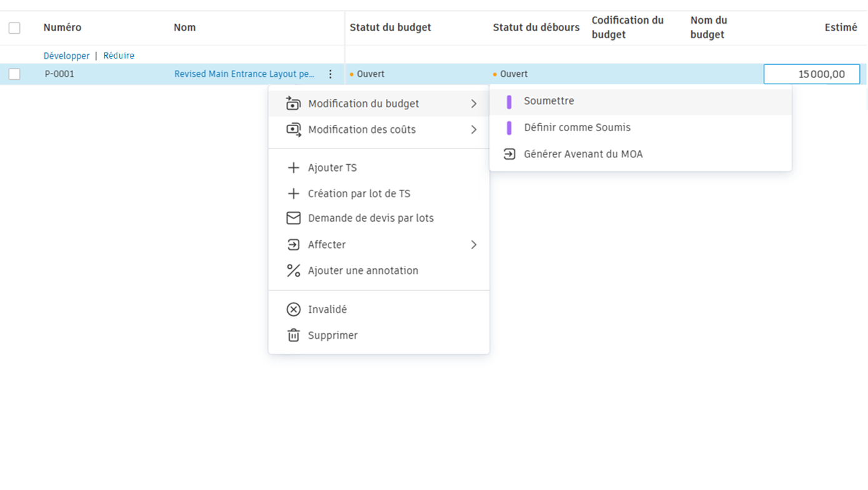Select Création par lot de TS

click(x=359, y=194)
